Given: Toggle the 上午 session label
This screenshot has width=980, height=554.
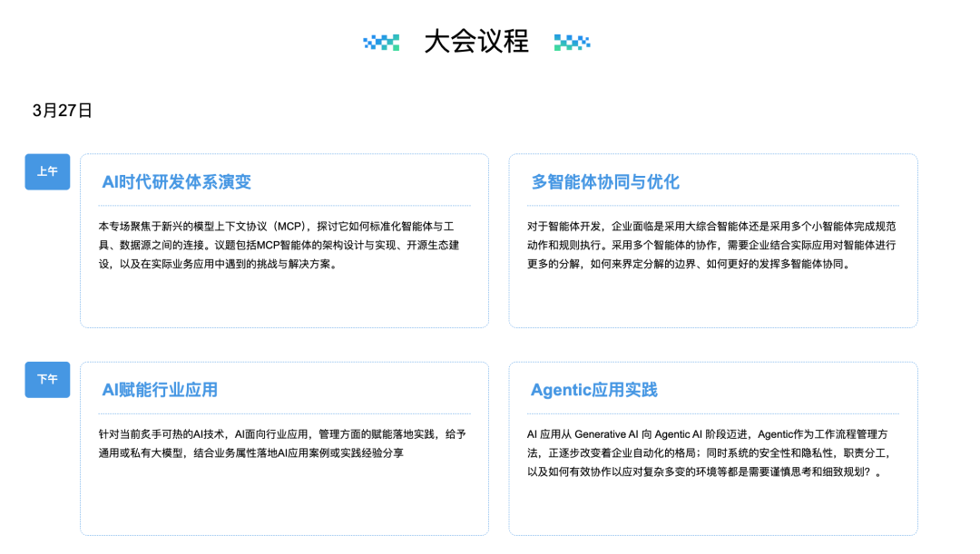Looking at the screenshot, I should (46, 171).
